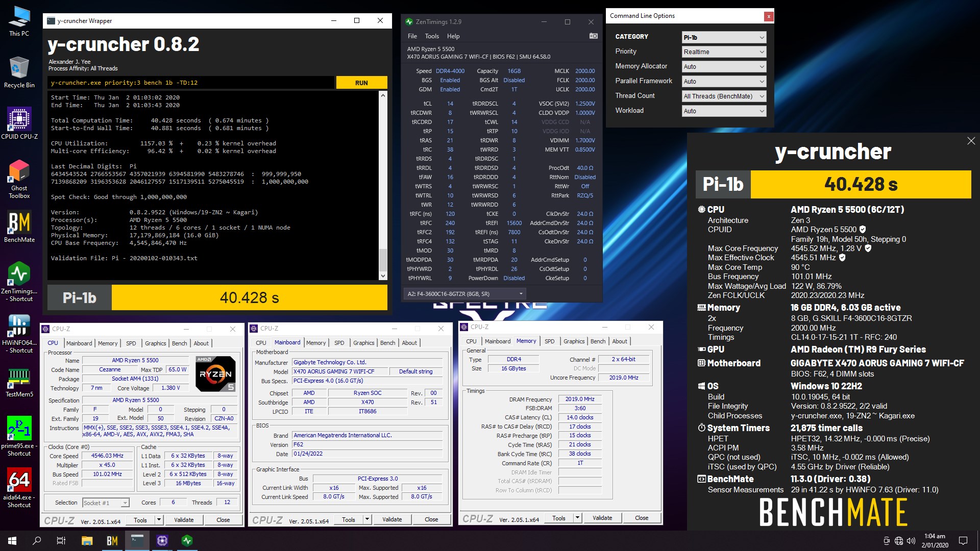Click Close in the Memory CPU-Z window
This screenshot has height=551, width=980.
pyautogui.click(x=642, y=518)
